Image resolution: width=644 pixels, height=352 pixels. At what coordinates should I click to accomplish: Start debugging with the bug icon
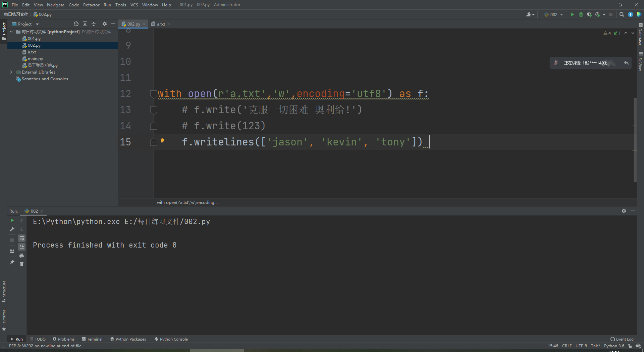pyautogui.click(x=581, y=14)
